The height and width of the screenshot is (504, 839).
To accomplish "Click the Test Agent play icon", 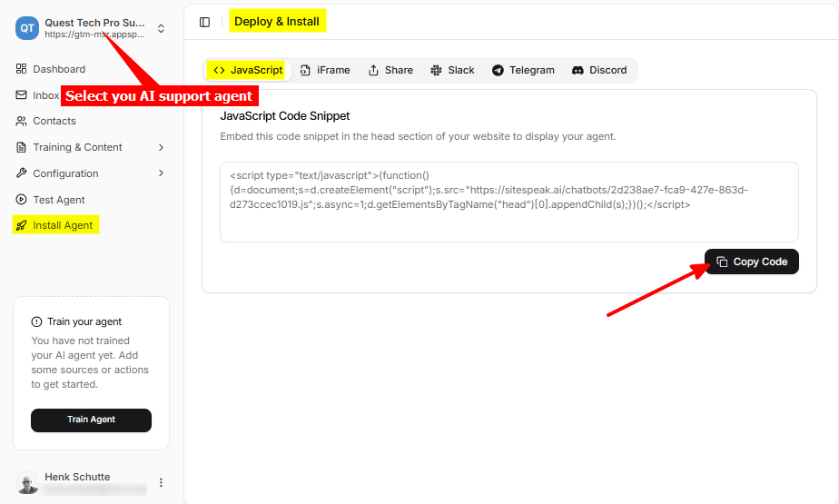I will (22, 199).
